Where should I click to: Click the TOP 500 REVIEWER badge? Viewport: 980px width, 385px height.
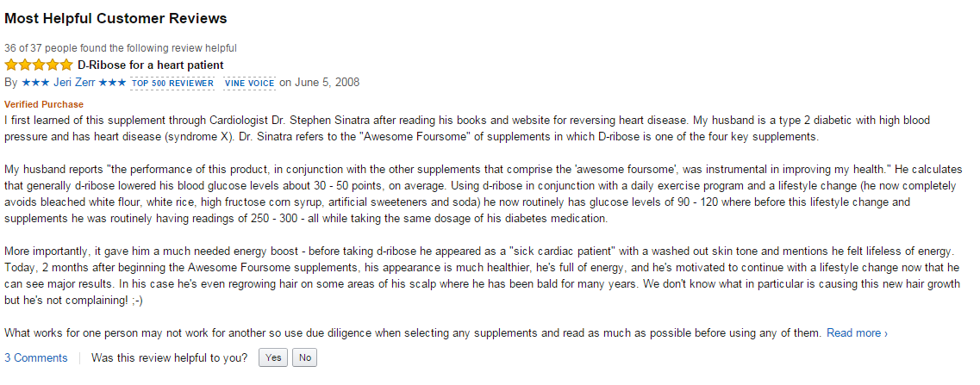(x=172, y=84)
